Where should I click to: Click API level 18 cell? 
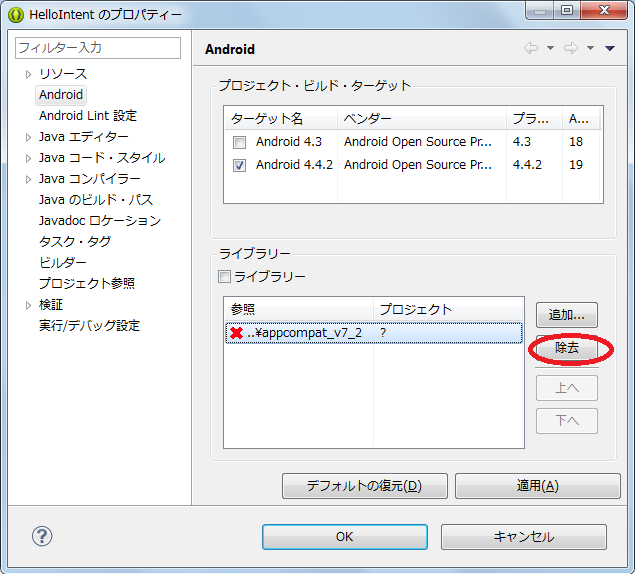click(x=576, y=142)
